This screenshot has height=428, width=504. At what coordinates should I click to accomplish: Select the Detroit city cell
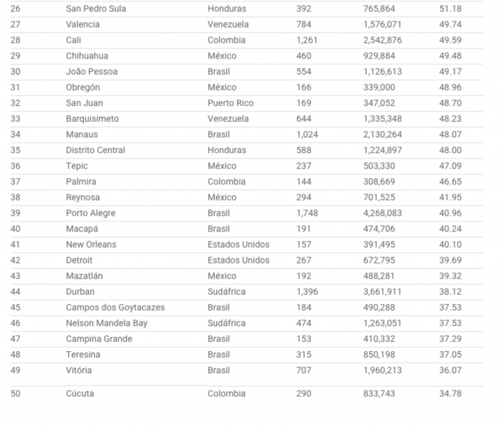pyautogui.click(x=80, y=260)
